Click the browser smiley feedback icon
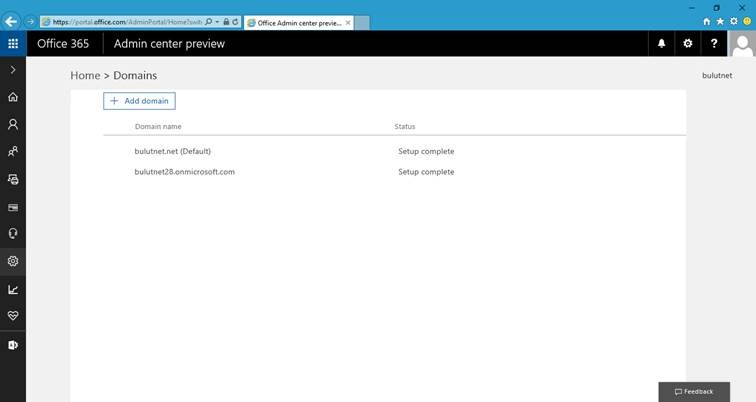This screenshot has width=756, height=402. pos(747,21)
